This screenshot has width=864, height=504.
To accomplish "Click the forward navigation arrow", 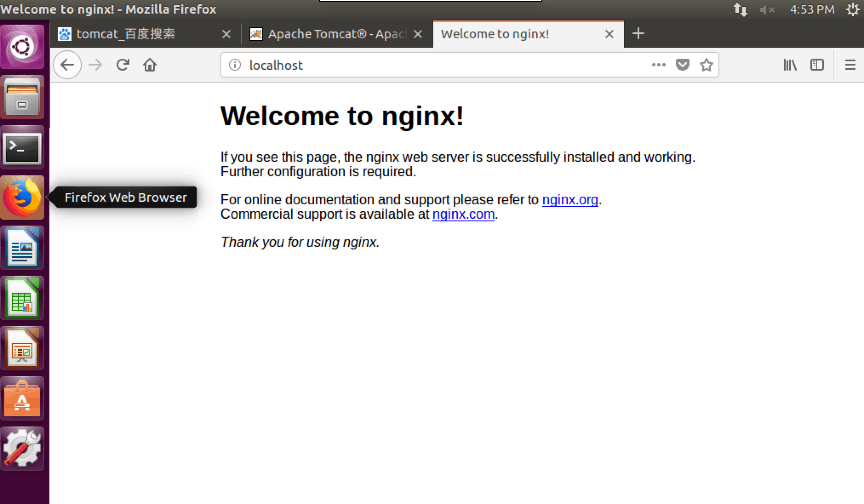I will [95, 65].
